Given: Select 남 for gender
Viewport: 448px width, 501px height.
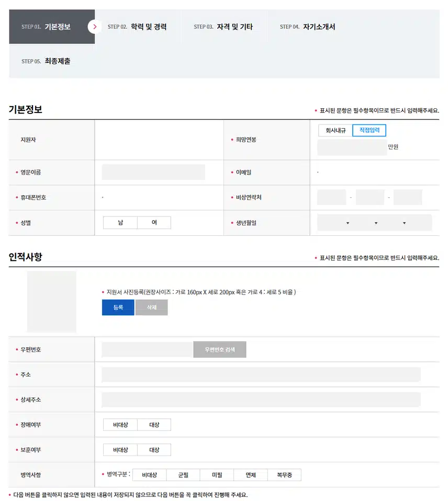Looking at the screenshot, I should 120,222.
